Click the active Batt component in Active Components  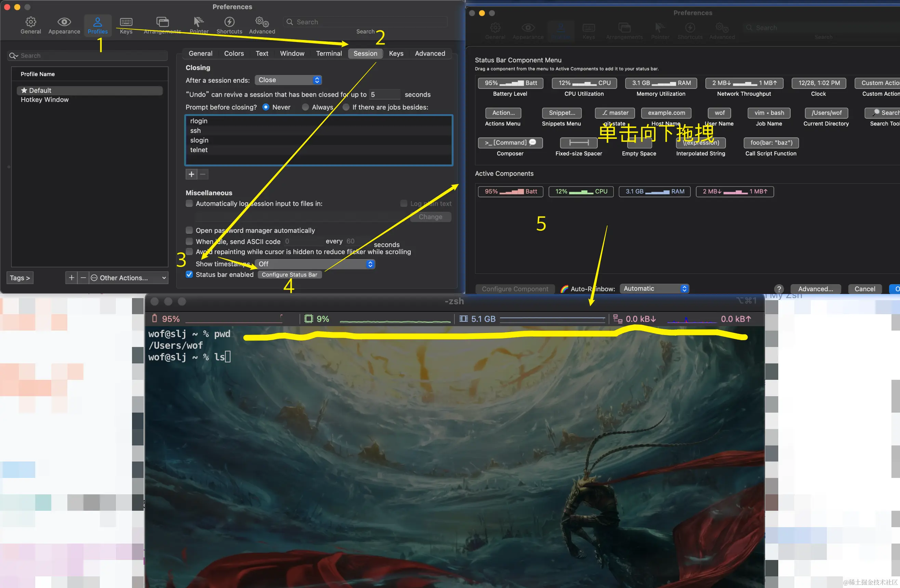[510, 192]
